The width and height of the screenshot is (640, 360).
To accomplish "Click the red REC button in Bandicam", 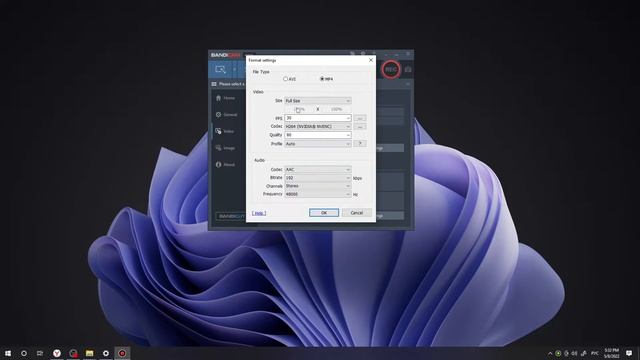I will tap(391, 70).
